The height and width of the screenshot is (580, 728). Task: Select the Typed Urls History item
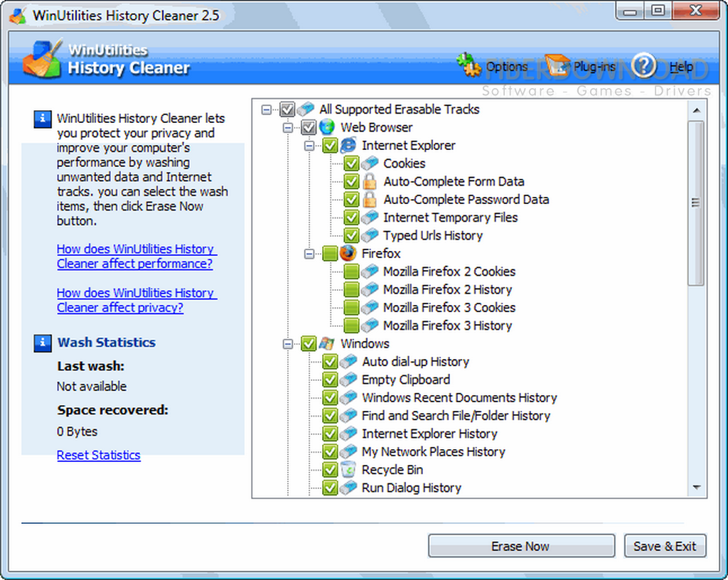tap(433, 236)
